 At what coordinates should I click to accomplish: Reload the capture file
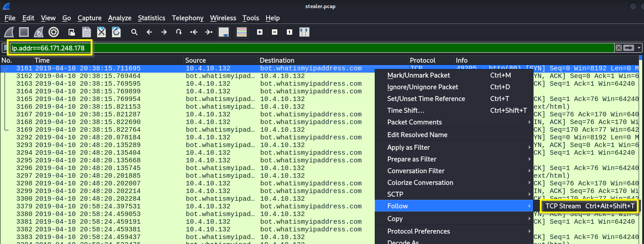coord(116,32)
